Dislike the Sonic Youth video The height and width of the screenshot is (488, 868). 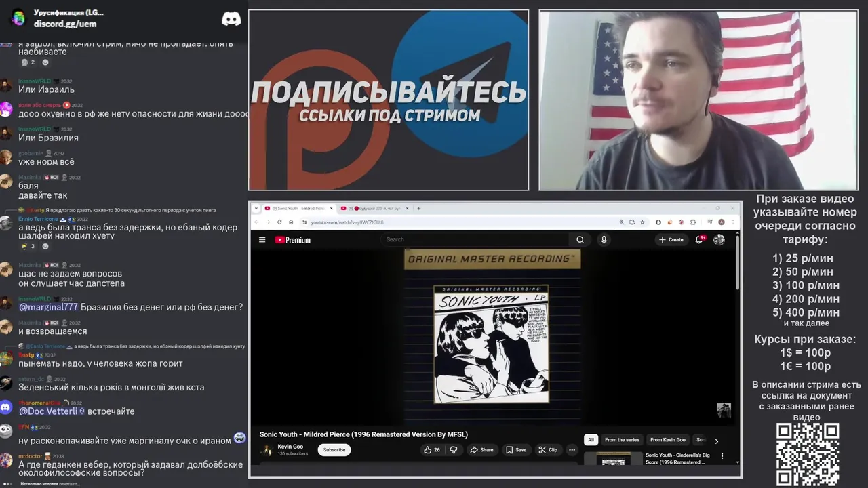click(x=454, y=449)
